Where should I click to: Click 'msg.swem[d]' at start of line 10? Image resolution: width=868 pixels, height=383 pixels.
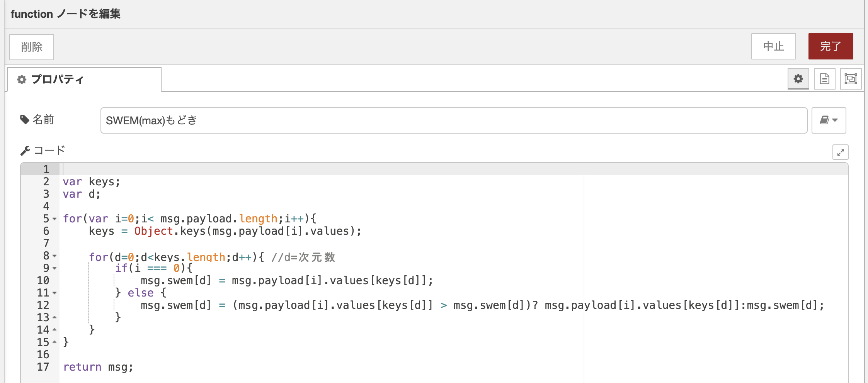176,281
